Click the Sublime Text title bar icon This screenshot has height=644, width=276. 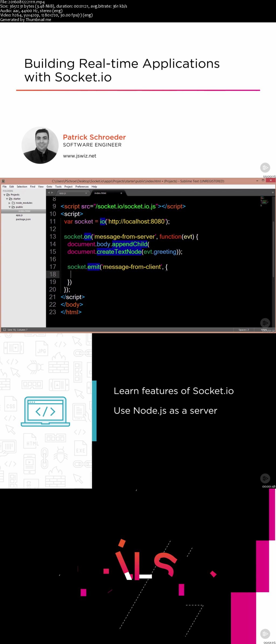[x=3, y=181]
